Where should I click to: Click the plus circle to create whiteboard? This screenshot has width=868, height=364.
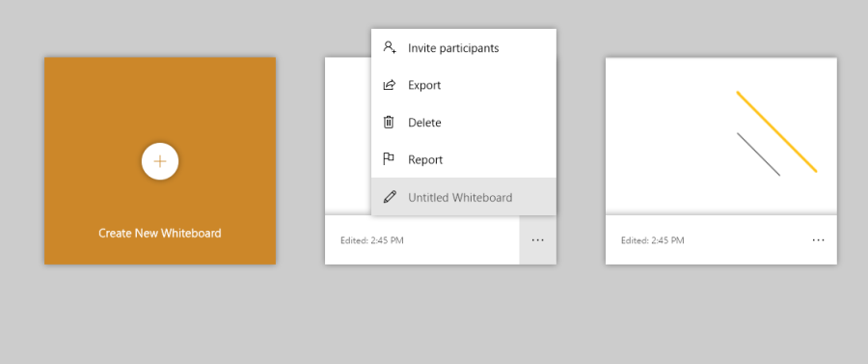(160, 162)
